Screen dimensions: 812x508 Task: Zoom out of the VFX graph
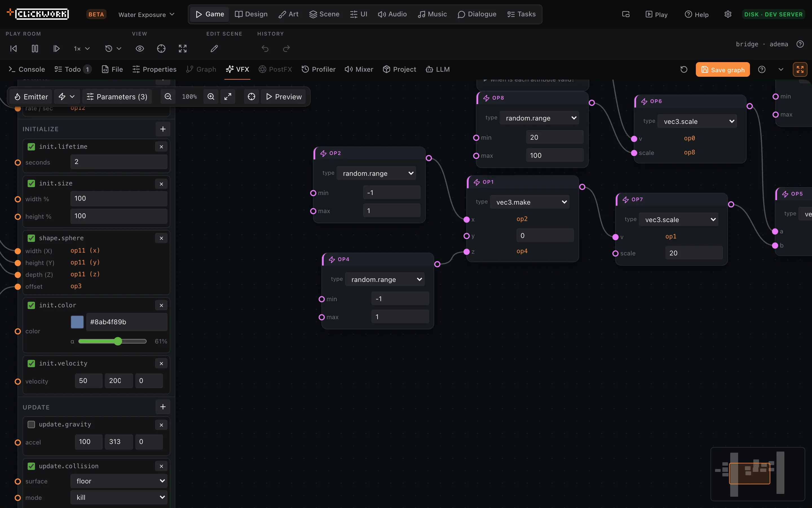[168, 97]
